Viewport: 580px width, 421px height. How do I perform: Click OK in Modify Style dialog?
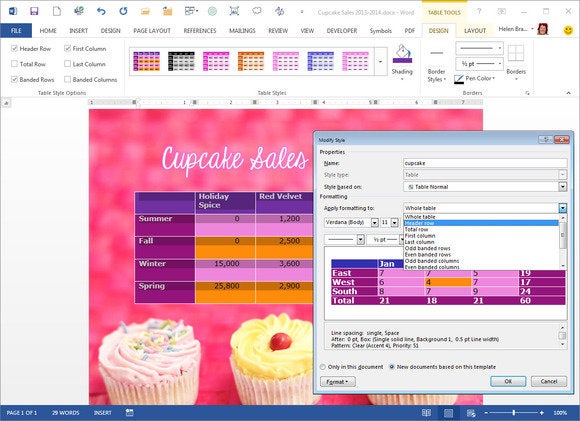click(508, 381)
